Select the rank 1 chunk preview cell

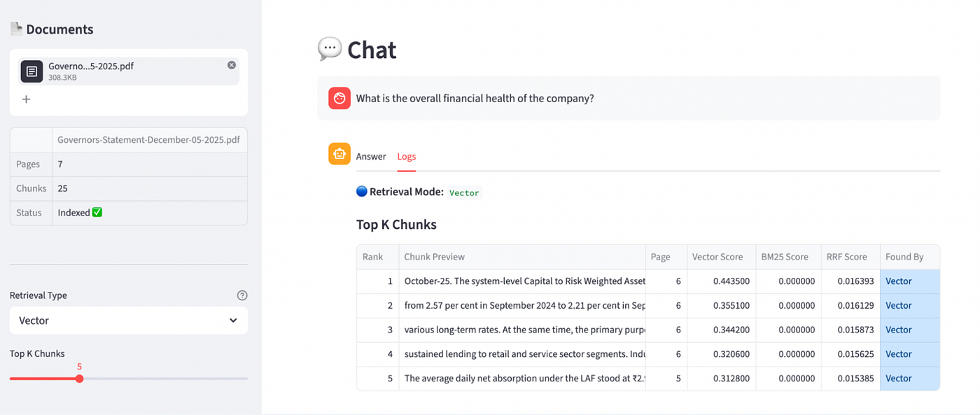[522, 281]
